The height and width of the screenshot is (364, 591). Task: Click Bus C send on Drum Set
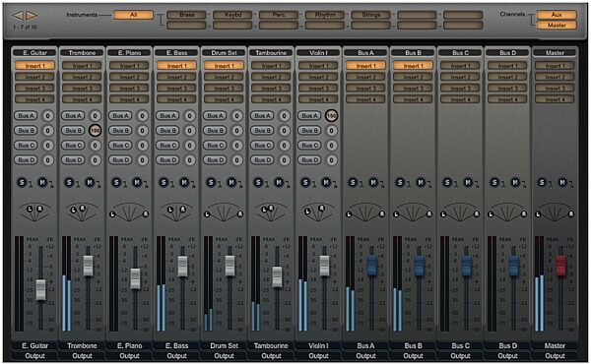[x=215, y=146]
